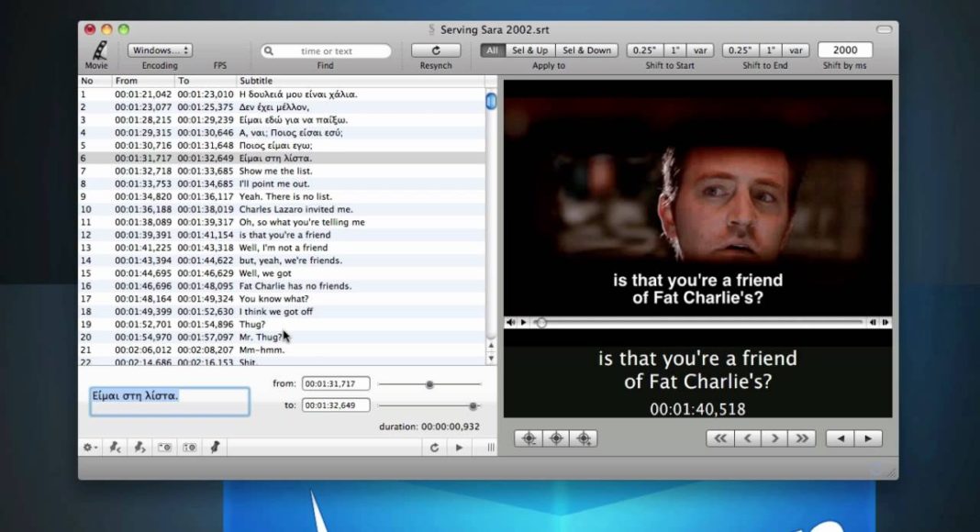Click the pushpin with left arrow icon
This screenshot has width=980, height=532.
coord(115,447)
